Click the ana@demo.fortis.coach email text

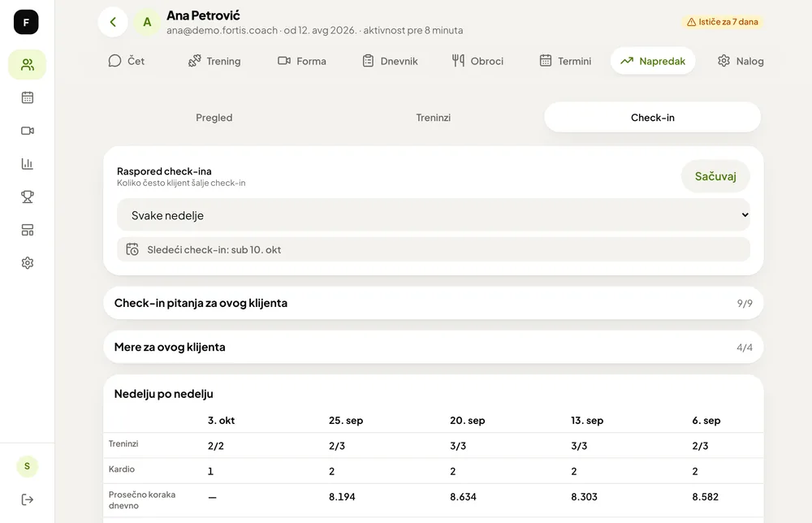point(222,30)
